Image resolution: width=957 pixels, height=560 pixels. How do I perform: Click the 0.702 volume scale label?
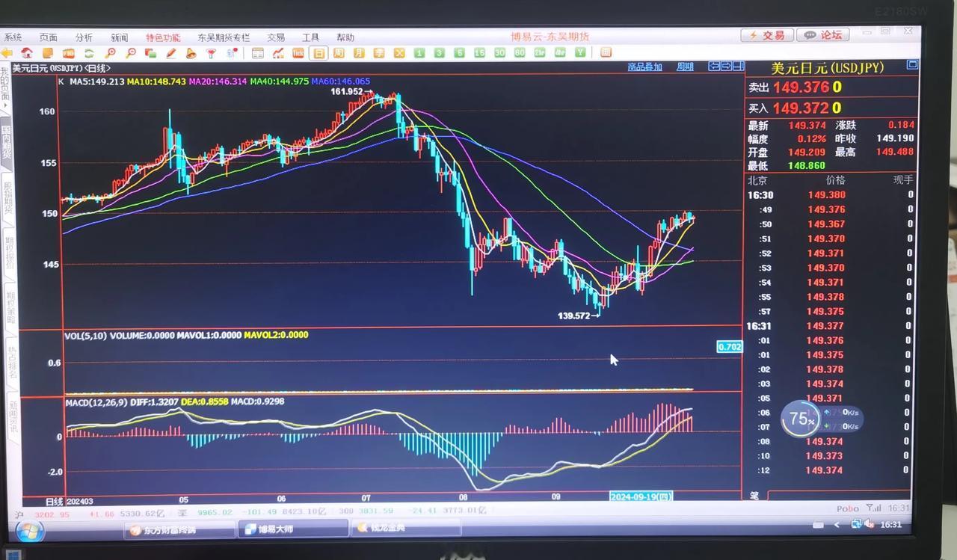click(729, 347)
